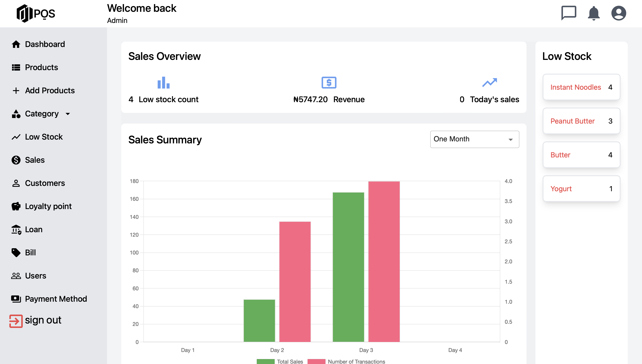Click the 'Low Stock' panel heading

pyautogui.click(x=567, y=56)
